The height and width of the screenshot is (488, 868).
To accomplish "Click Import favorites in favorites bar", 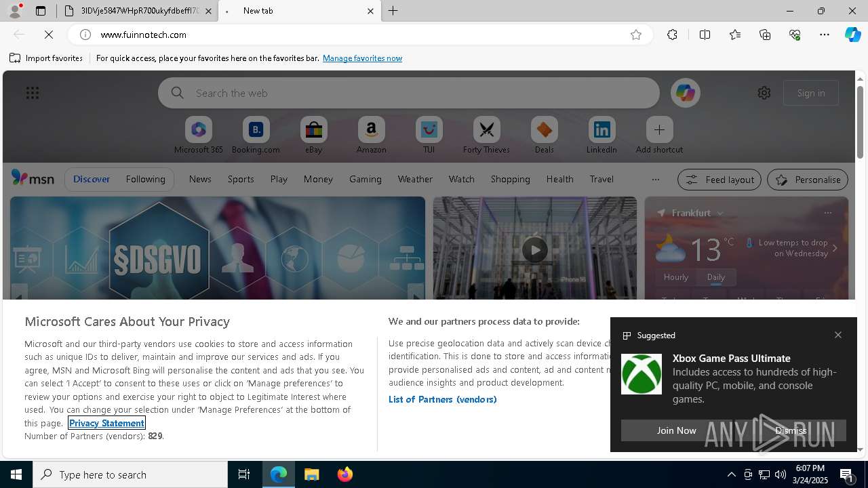I will [46, 58].
